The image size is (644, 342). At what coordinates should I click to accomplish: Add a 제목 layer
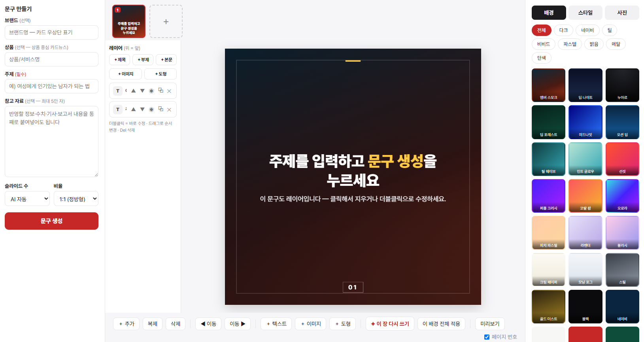pos(120,60)
